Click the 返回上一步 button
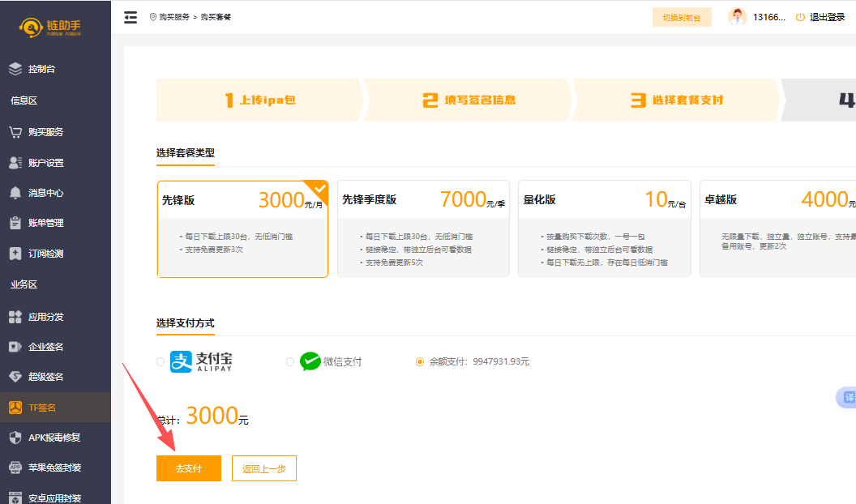The height and width of the screenshot is (504, 856). (264, 468)
